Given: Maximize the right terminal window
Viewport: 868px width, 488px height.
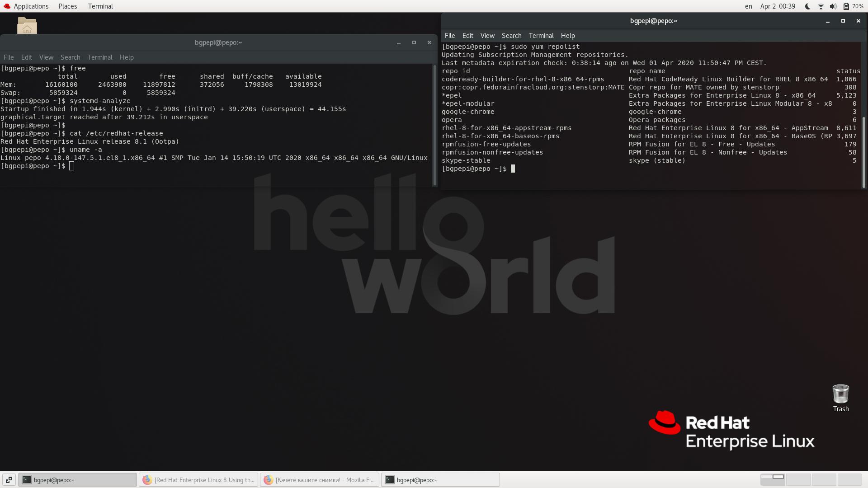Looking at the screenshot, I should [843, 21].
